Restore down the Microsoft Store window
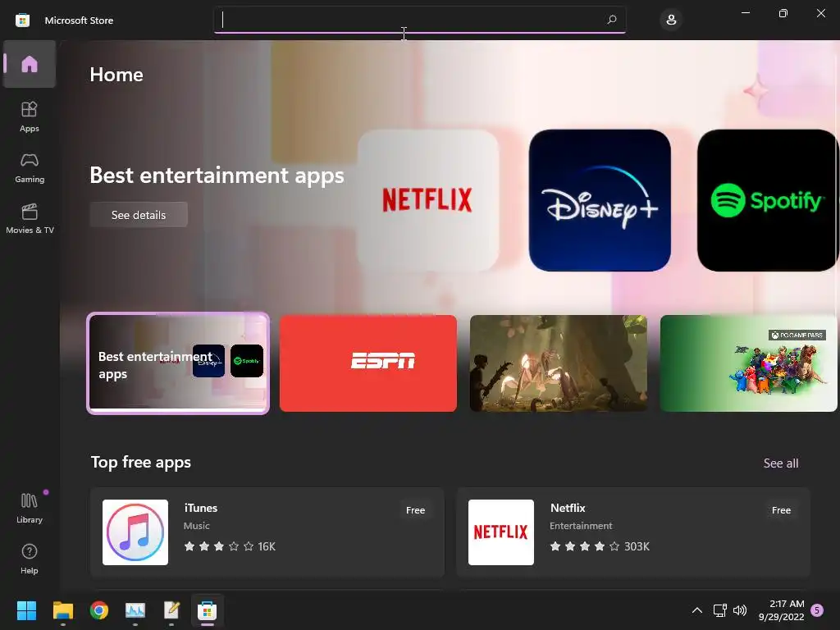Viewport: 840px width, 630px height. [783, 13]
